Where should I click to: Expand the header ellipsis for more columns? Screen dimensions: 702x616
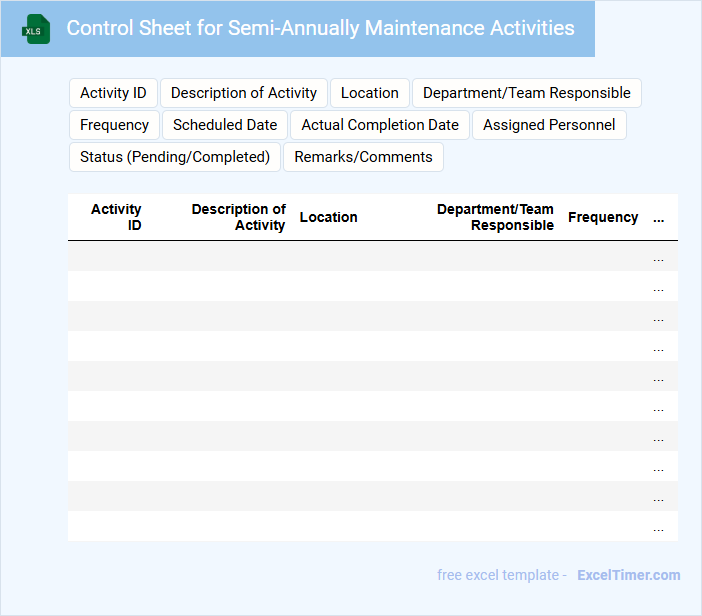pos(658,218)
